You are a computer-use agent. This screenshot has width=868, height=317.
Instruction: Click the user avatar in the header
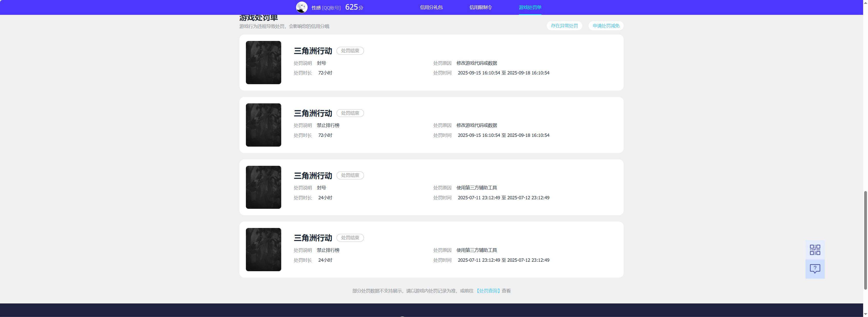click(x=301, y=7)
